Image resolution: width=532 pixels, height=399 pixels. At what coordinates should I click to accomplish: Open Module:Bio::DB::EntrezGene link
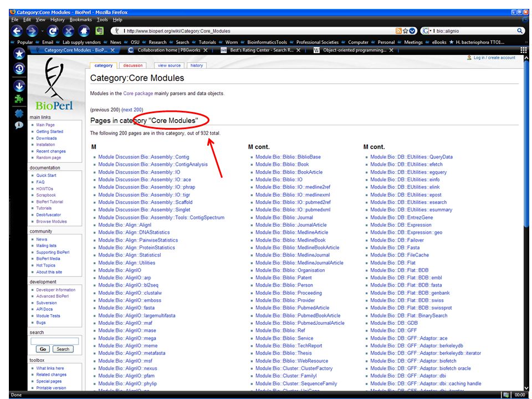point(401,217)
